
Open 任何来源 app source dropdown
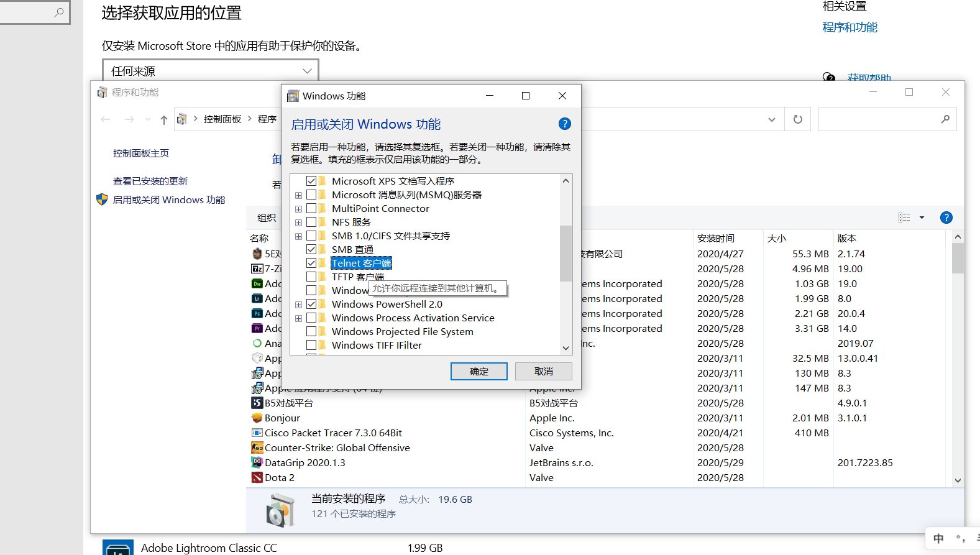(211, 71)
